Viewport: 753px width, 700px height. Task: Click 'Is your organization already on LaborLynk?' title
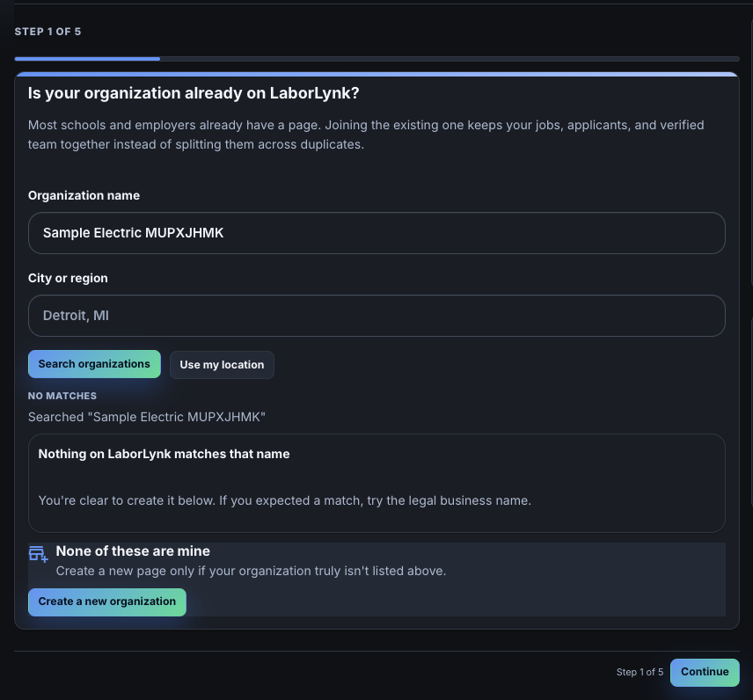(194, 93)
